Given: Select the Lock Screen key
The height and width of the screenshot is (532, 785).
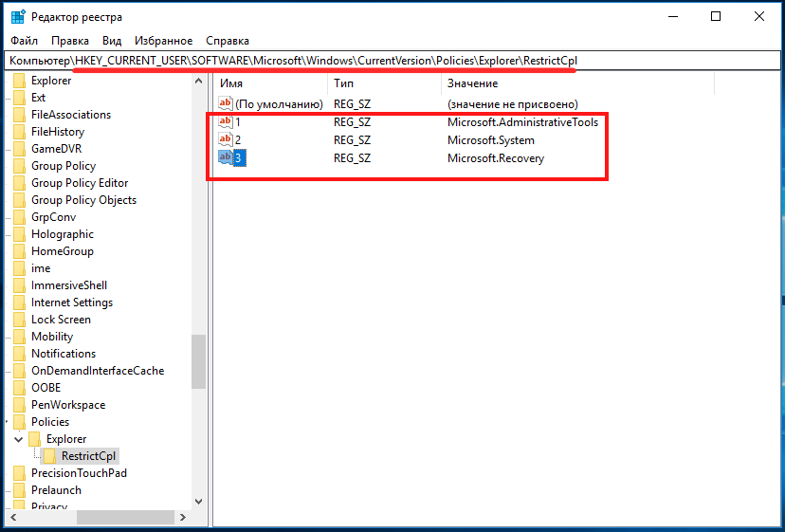Looking at the screenshot, I should coord(61,321).
